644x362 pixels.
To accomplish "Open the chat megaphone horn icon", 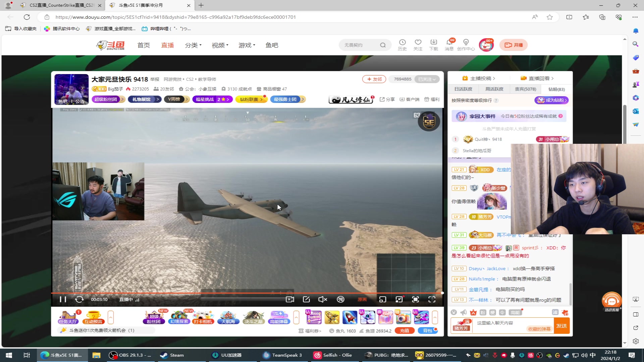I will click(464, 312).
